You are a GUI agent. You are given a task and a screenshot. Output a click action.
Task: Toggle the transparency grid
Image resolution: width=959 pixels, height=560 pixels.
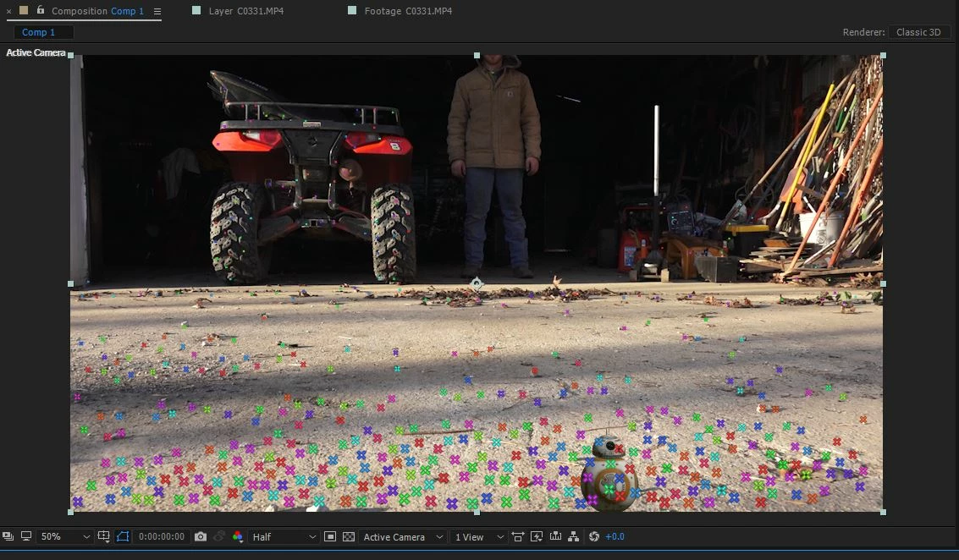coord(349,537)
